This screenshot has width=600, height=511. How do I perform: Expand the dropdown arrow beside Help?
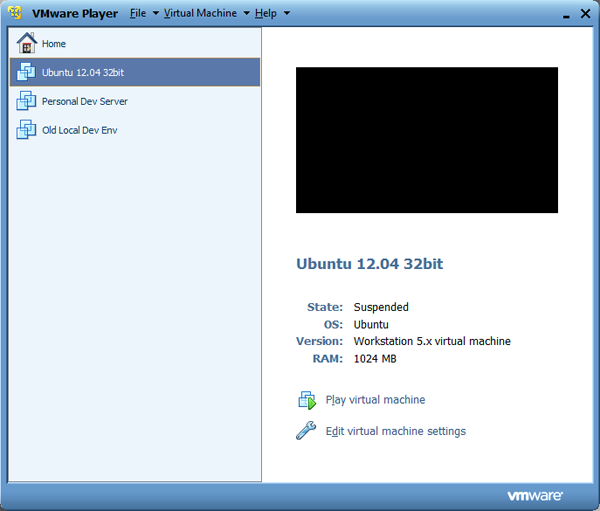click(x=287, y=13)
